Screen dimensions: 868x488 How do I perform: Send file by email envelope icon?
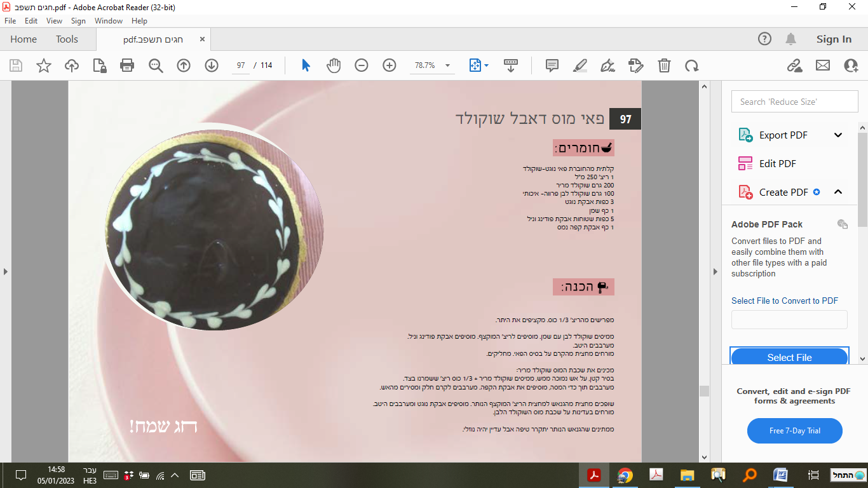coord(823,65)
